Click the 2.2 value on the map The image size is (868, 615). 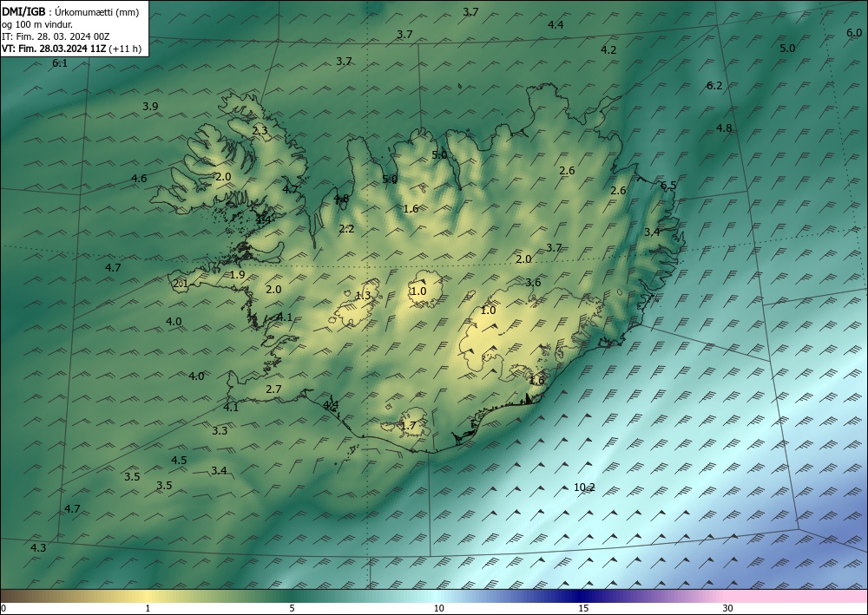tap(346, 228)
